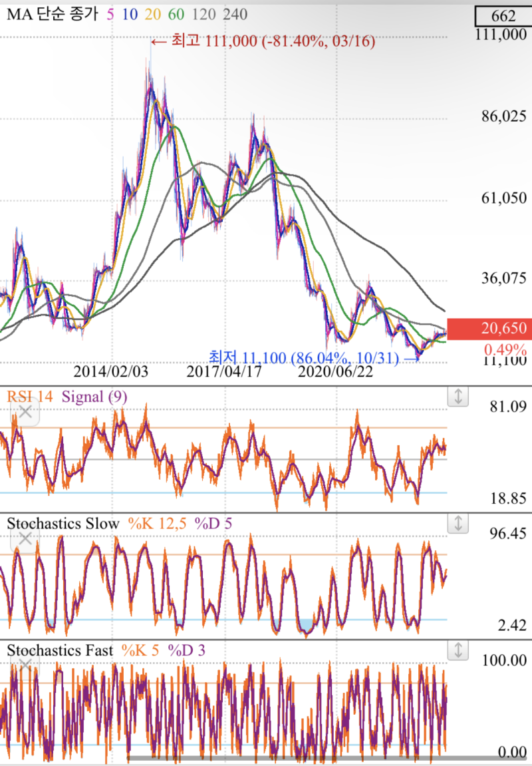Select the MA 60 period label

tap(176, 14)
